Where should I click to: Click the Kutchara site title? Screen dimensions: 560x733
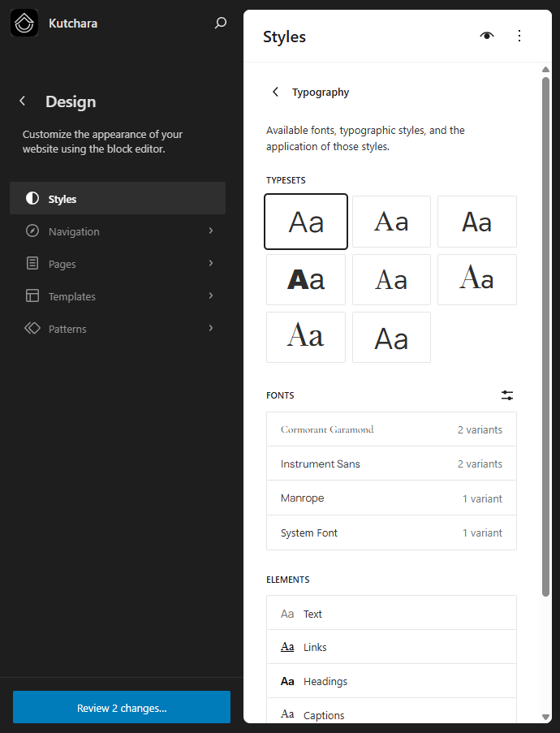(x=73, y=24)
